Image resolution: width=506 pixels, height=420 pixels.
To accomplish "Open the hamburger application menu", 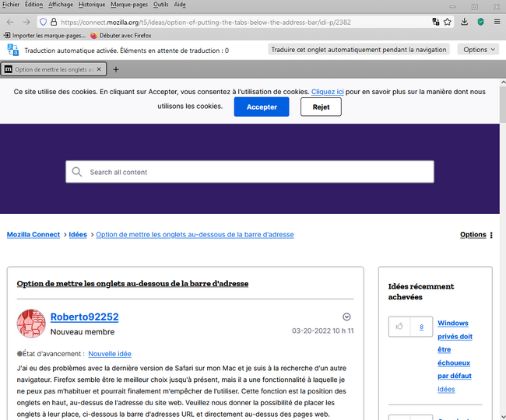I will (497, 22).
